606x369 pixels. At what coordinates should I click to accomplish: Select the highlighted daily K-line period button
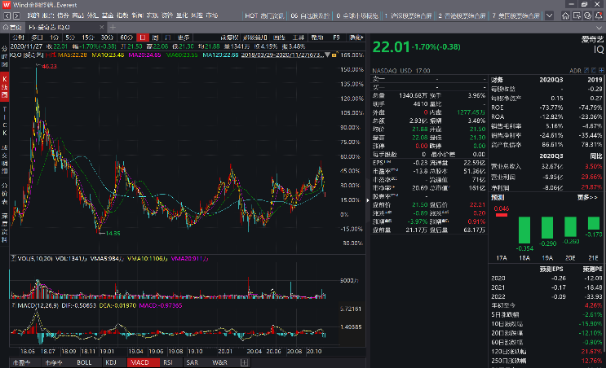143,37
